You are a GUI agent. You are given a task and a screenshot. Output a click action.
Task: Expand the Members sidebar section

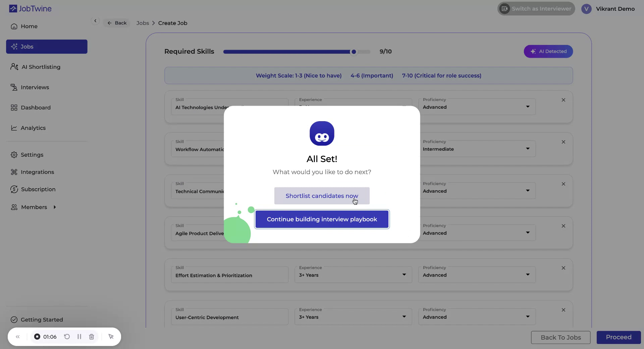click(55, 207)
